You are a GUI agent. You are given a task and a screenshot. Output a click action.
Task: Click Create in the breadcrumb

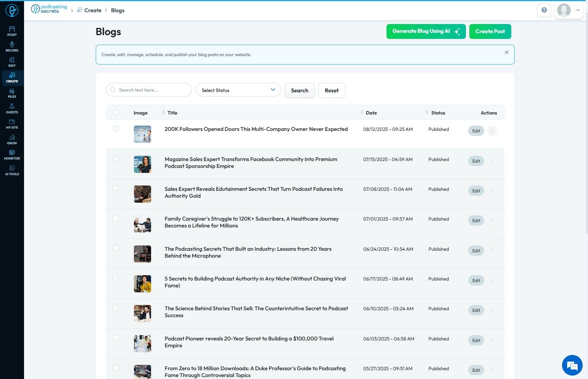93,10
